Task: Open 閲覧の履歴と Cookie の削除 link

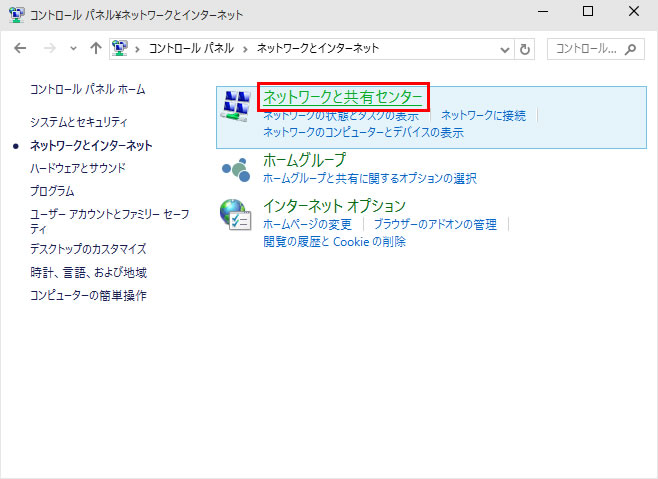Action: pyautogui.click(x=334, y=241)
